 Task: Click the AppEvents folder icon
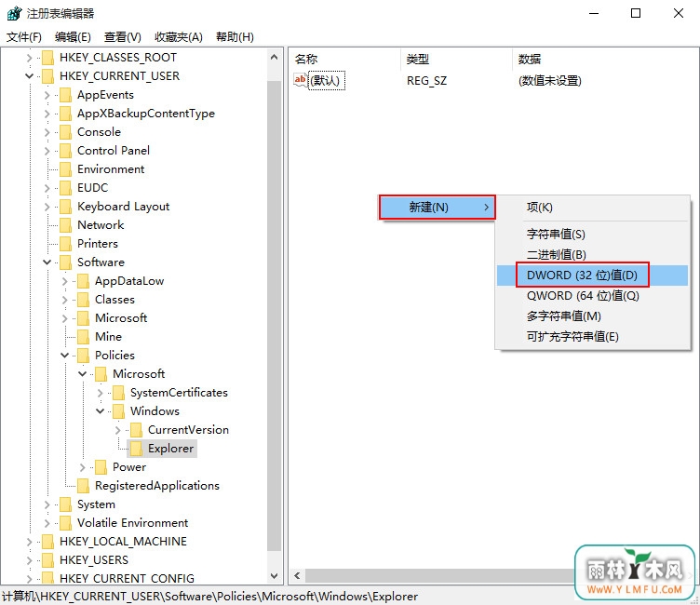(65, 95)
